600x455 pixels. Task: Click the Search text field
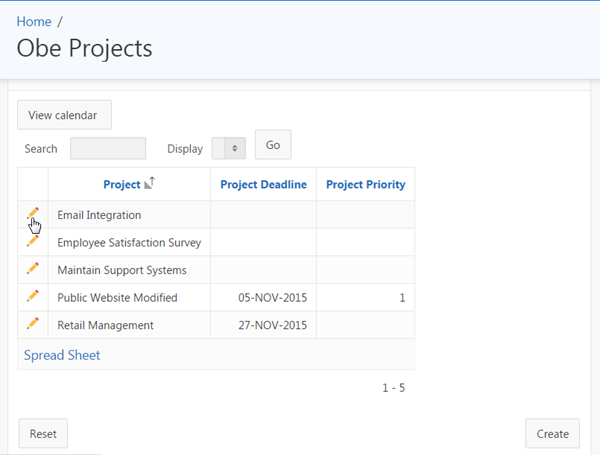(x=108, y=148)
